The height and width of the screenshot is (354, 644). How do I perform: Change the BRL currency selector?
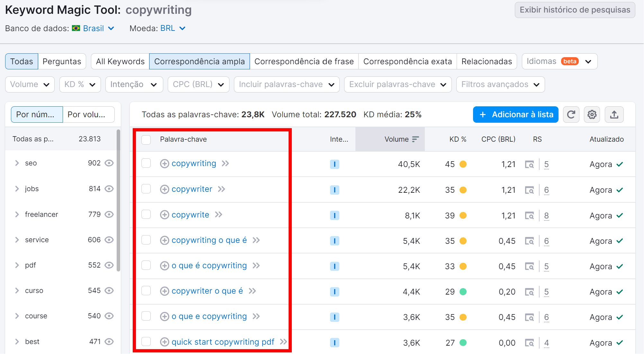(x=173, y=28)
